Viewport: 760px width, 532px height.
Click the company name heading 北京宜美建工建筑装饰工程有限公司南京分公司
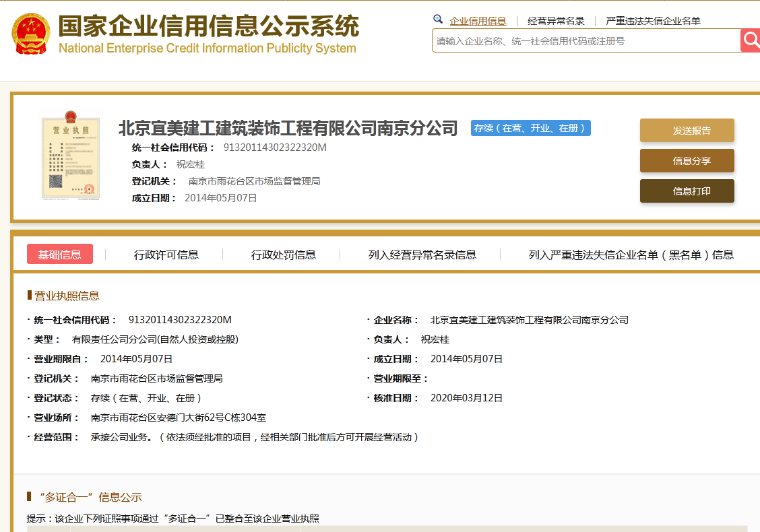[x=288, y=129]
